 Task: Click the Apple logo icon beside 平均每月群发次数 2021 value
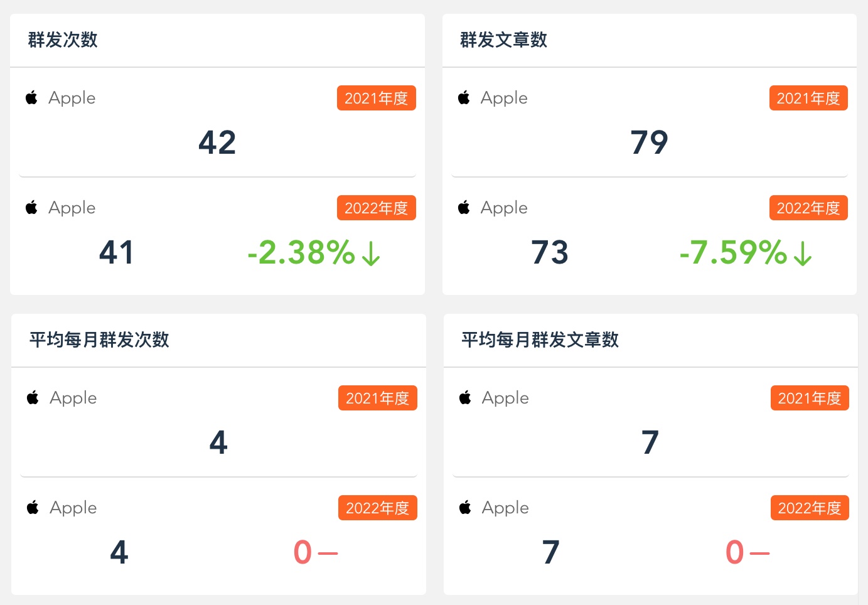33,397
